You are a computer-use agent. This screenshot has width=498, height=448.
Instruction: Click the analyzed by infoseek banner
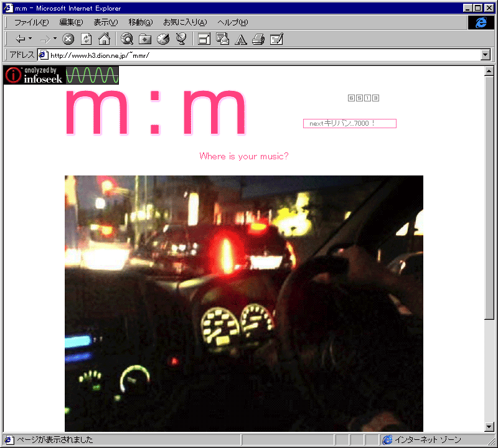[61, 75]
